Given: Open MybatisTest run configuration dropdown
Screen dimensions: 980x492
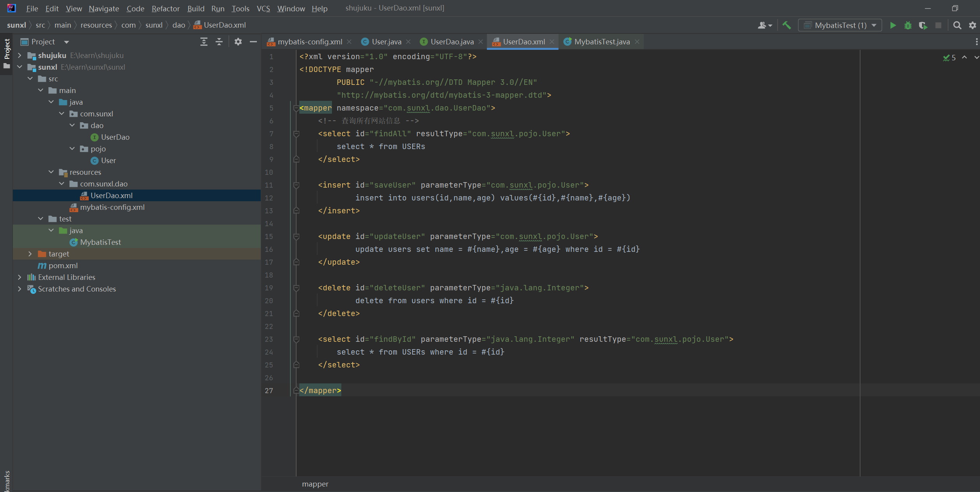Looking at the screenshot, I should [840, 25].
